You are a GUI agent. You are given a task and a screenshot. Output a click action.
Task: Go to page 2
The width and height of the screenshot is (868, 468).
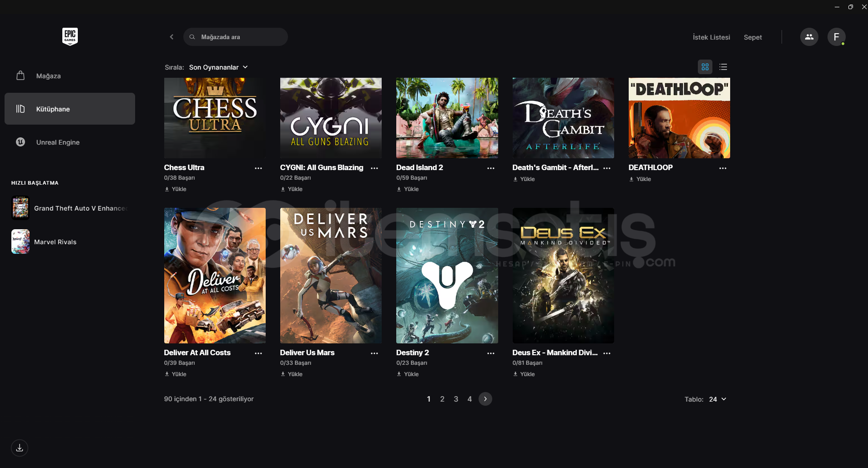[442, 399]
